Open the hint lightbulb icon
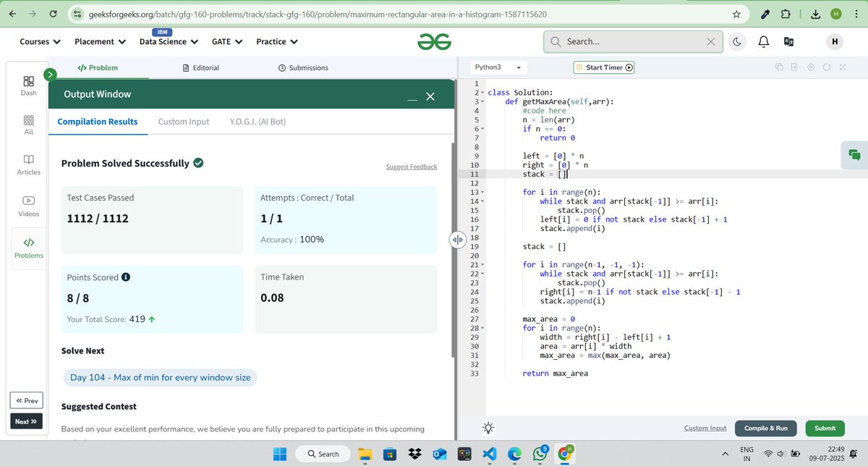868x467 pixels. (488, 428)
